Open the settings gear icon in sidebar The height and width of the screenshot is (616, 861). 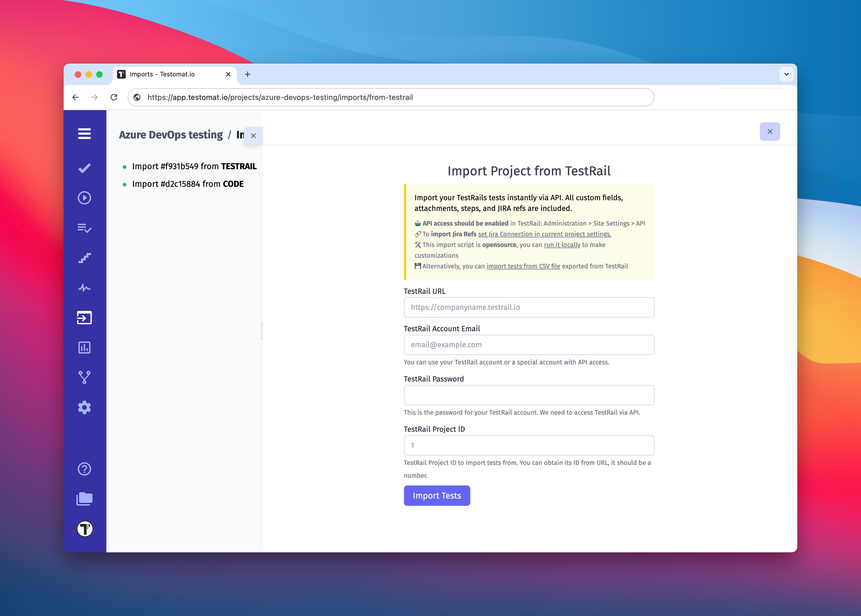(x=85, y=407)
